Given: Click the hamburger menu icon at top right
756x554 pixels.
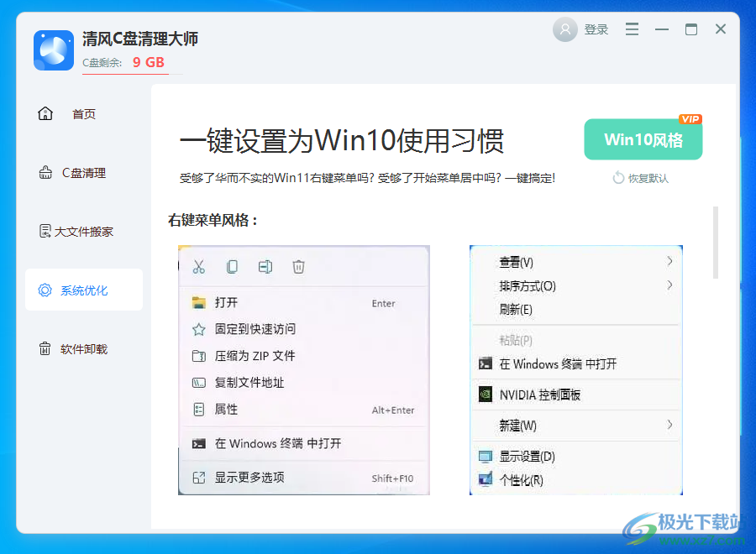Looking at the screenshot, I should (x=632, y=29).
